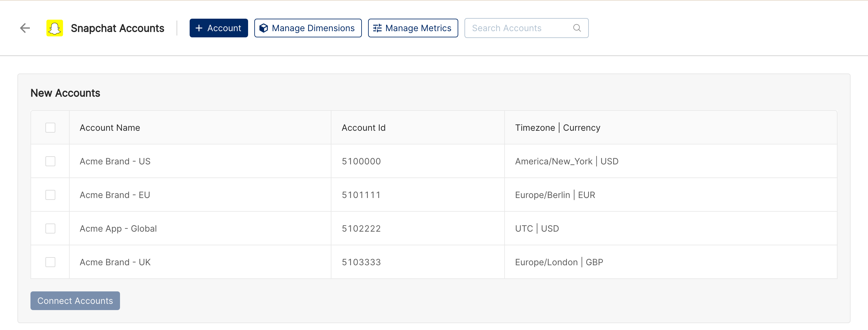Enable the Acme Brand - UK checkbox
The image size is (868, 330).
50,262
